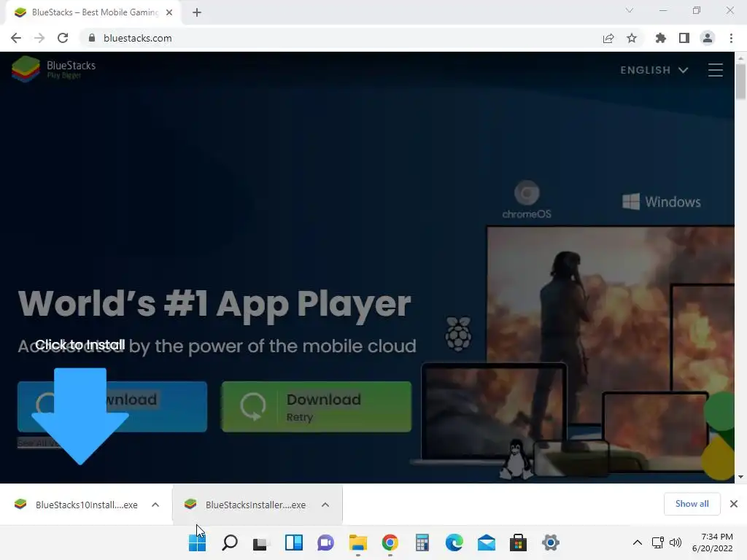Open Task View on taskbar

261,542
